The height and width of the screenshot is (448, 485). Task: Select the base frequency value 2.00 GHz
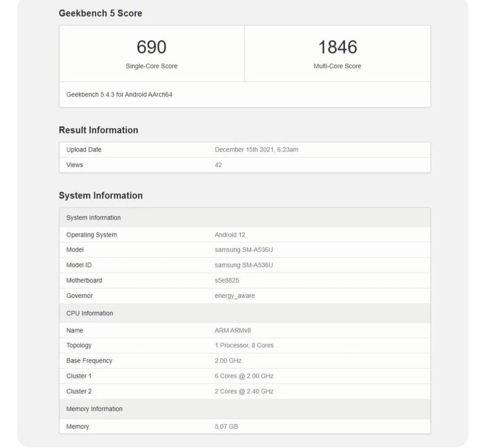pos(228,361)
